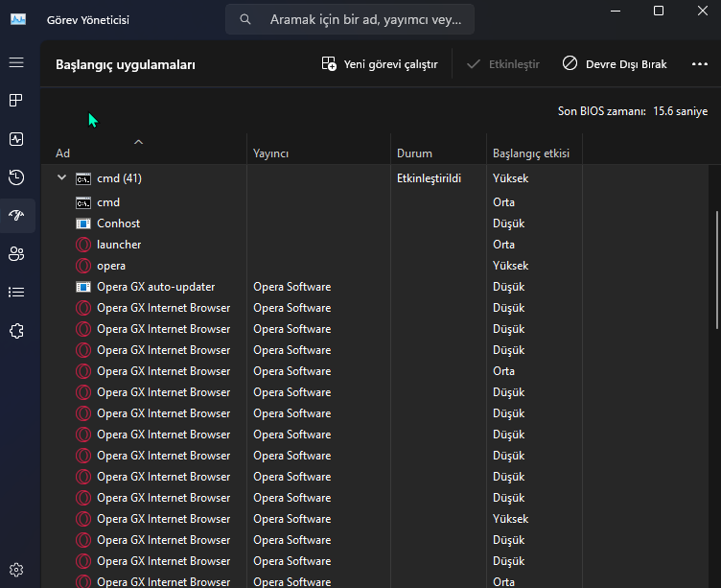Click the opera row red icon
Screen dimensions: 721x588
[x=83, y=266]
